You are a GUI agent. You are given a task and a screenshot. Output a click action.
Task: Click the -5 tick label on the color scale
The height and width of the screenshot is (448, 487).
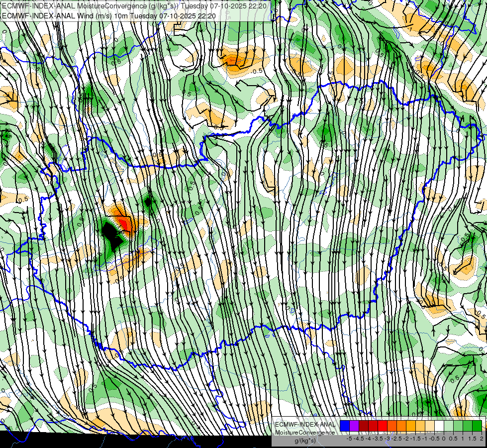(349, 439)
